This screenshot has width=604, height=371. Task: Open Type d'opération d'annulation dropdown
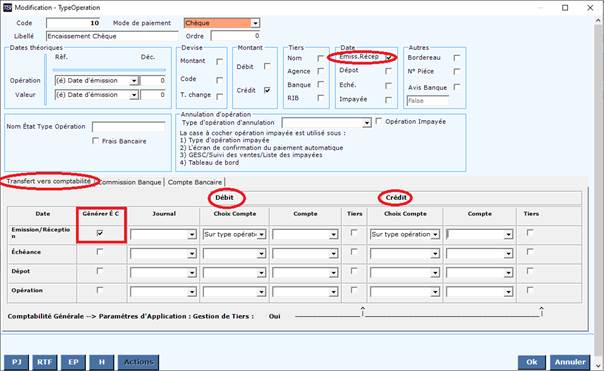point(367,123)
